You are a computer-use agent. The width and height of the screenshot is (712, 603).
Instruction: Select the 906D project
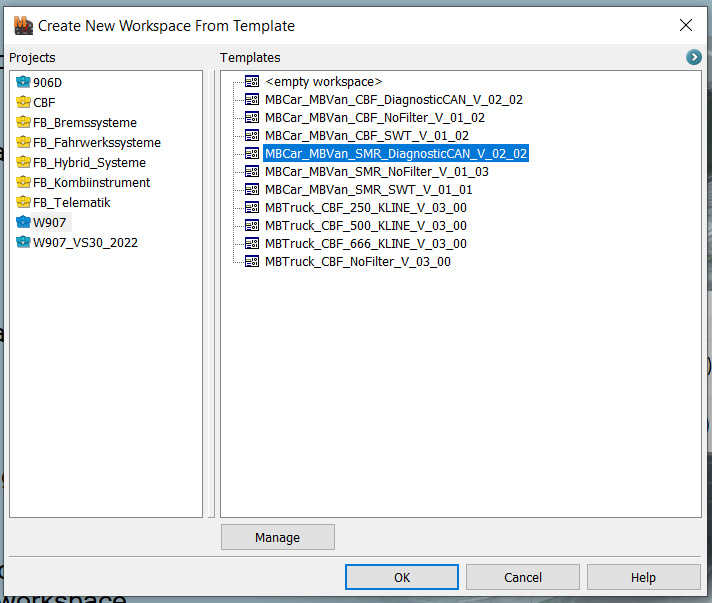pos(47,83)
